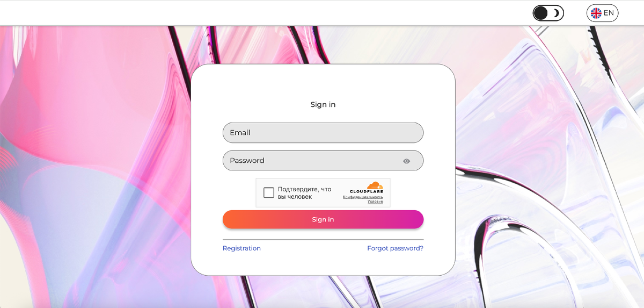Image resolution: width=644 pixels, height=308 pixels.
Task: Focus the Email input field
Action: pos(323,133)
